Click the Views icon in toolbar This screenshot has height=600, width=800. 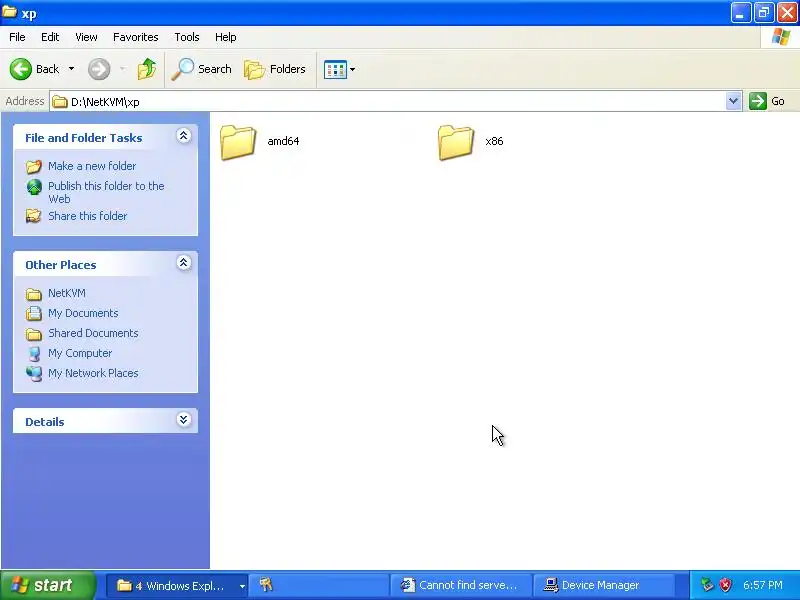pyautogui.click(x=335, y=69)
